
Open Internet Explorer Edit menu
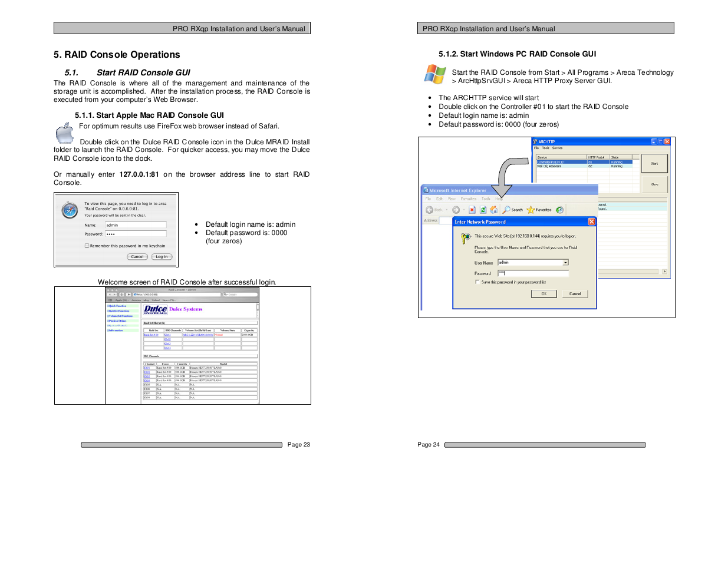[x=439, y=199]
